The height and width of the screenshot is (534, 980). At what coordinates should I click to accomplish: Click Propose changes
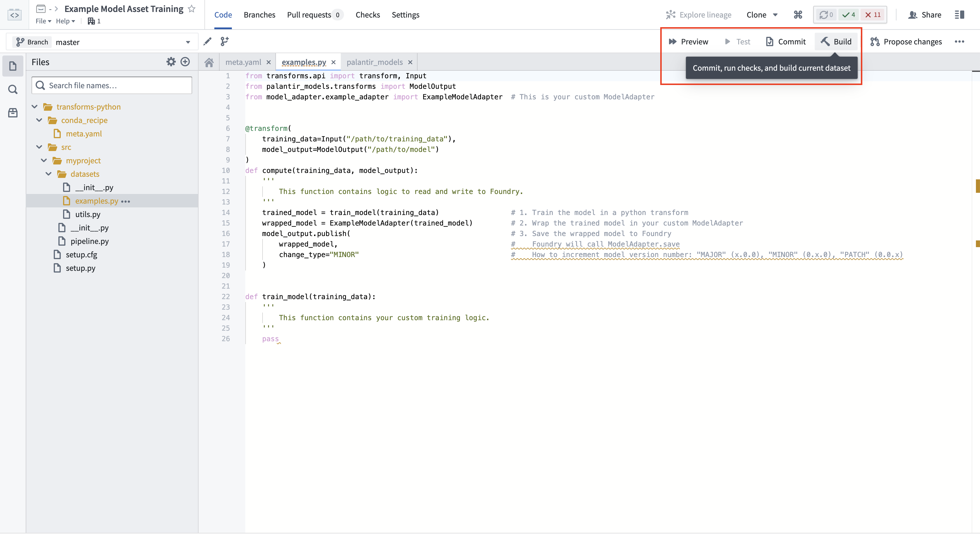(x=906, y=41)
